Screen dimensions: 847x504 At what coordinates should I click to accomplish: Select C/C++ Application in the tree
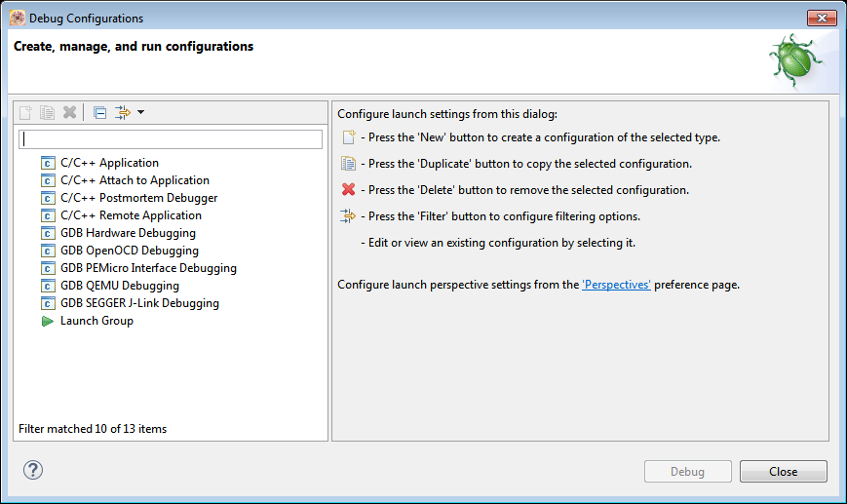tap(109, 163)
